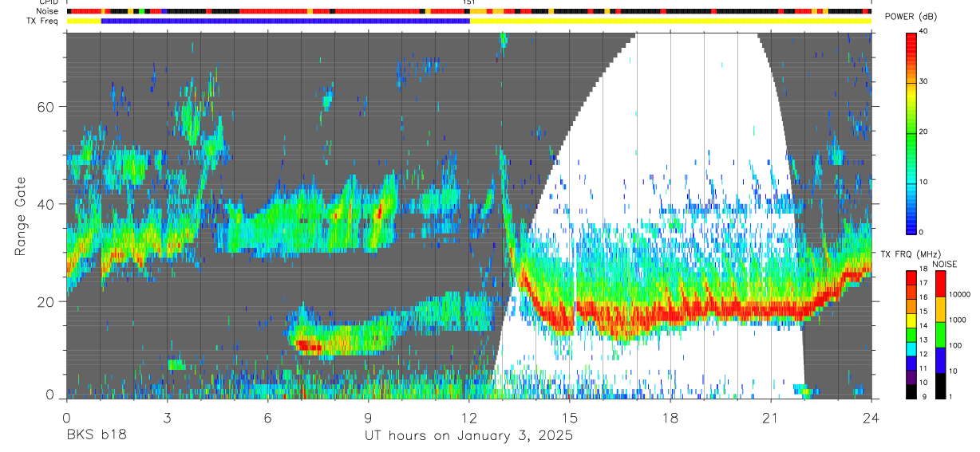Click the '1' label on the NOISE scale

point(951,397)
